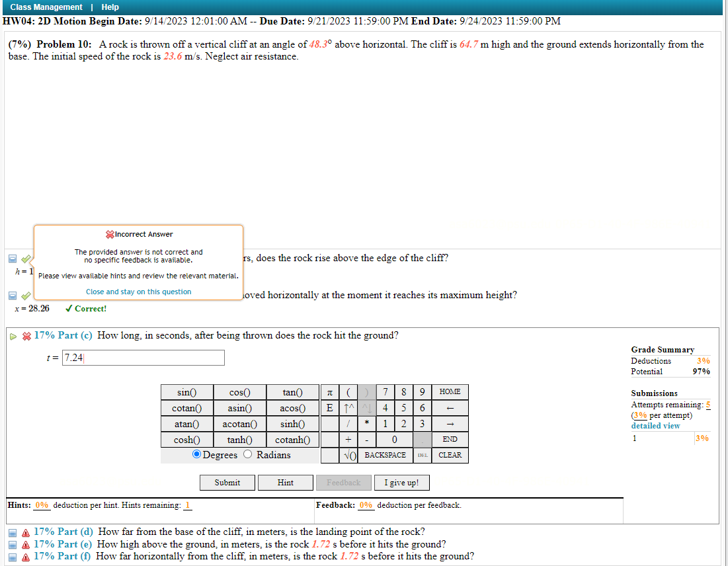Select the cos() function key

(239, 391)
